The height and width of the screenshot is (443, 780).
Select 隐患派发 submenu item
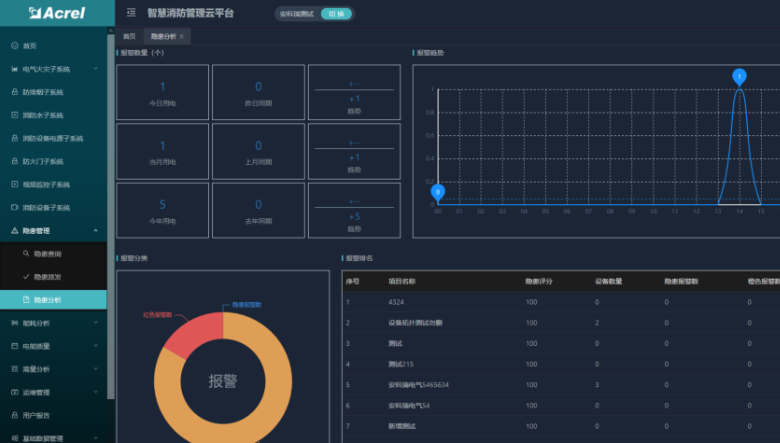pyautogui.click(x=48, y=277)
